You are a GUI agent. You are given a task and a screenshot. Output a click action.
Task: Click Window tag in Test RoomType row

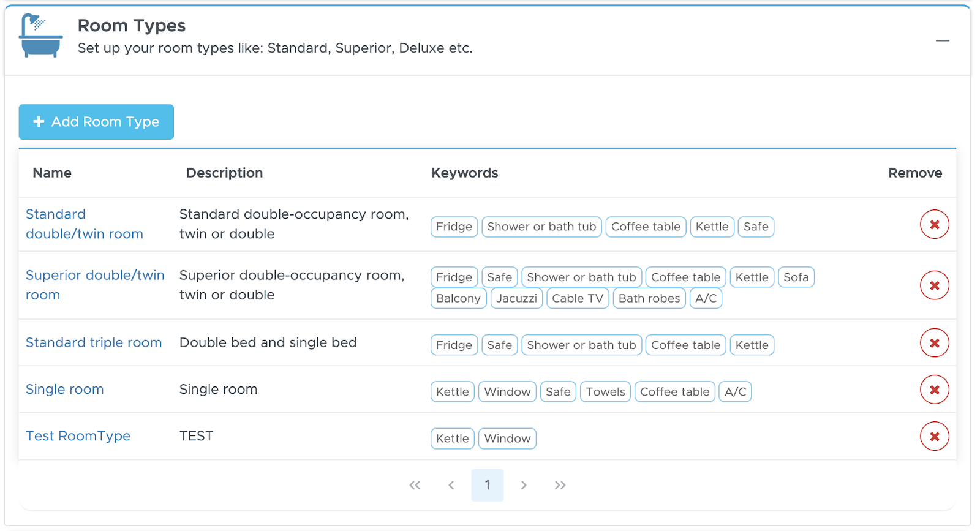[x=507, y=439]
